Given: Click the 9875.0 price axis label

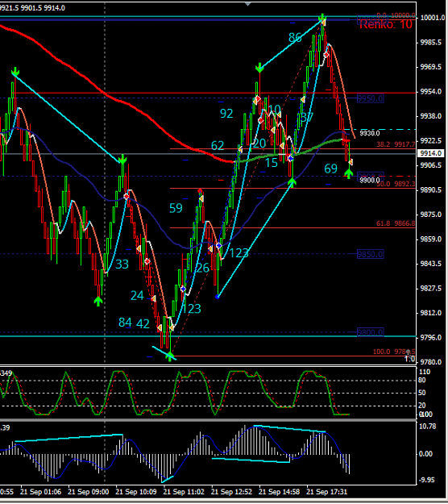Looking at the screenshot, I should click(430, 215).
